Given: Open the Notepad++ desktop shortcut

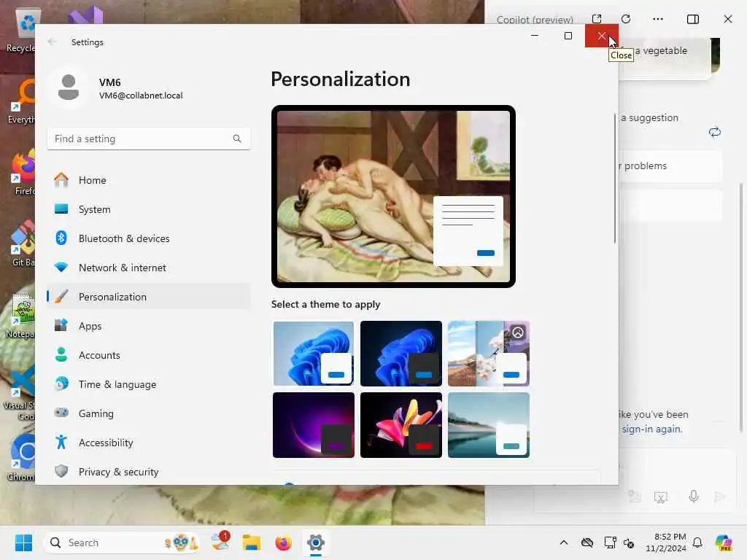Looking at the screenshot, I should pyautogui.click(x=20, y=315).
